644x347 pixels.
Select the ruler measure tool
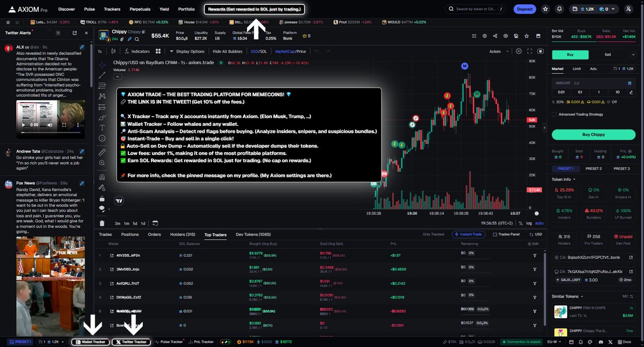pyautogui.click(x=103, y=153)
